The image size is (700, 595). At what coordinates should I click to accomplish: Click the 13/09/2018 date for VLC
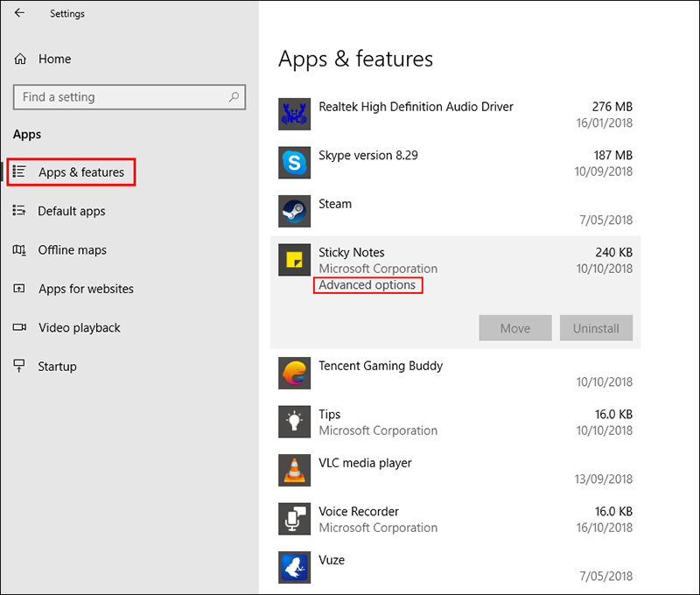(603, 479)
